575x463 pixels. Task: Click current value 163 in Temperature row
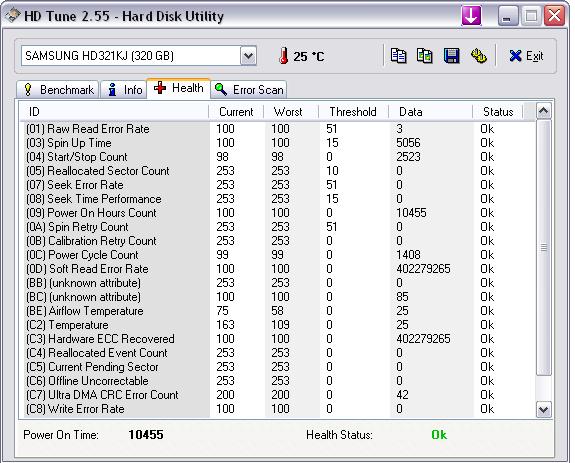225,325
